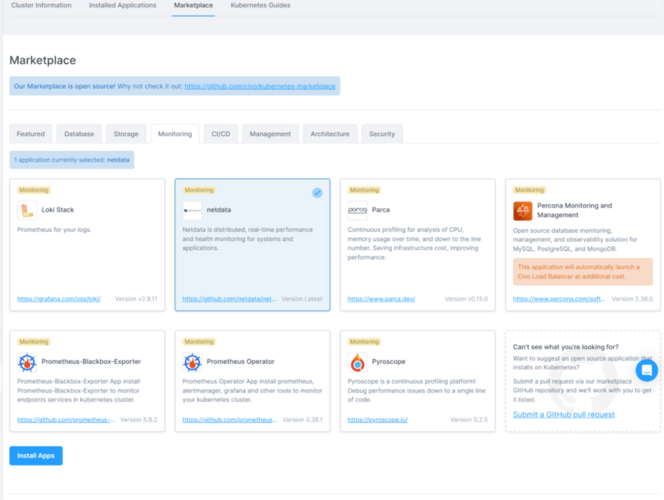Select the Database category tab
The width and height of the screenshot is (664, 500).
[x=79, y=134]
